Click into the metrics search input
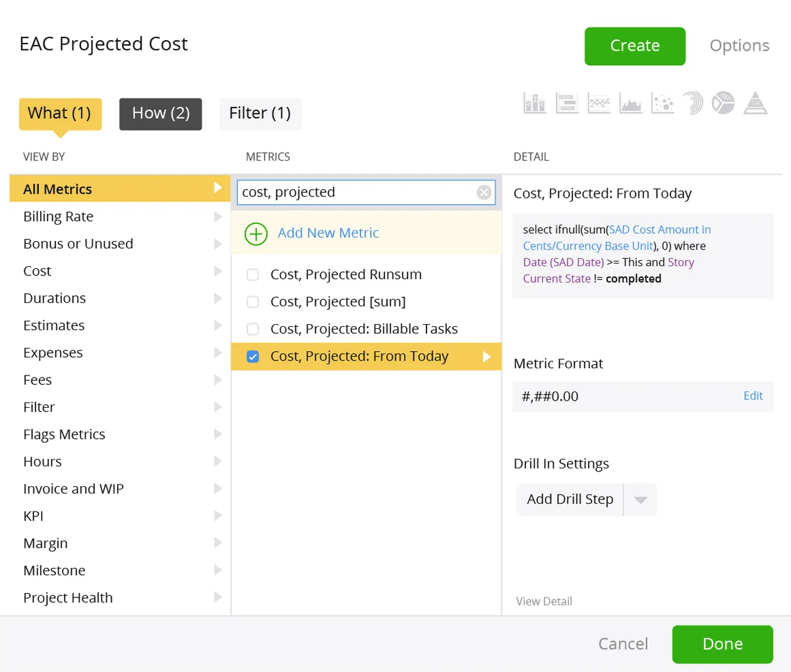Screen dimensions: 791x672 pyautogui.click(x=356, y=192)
